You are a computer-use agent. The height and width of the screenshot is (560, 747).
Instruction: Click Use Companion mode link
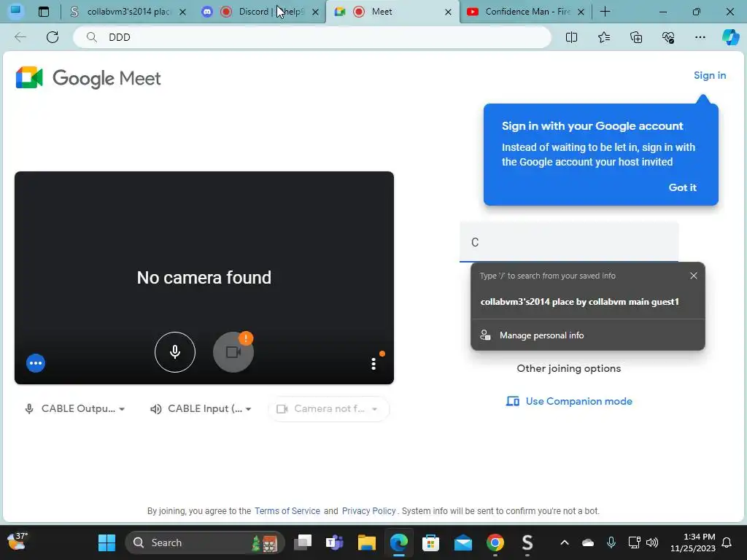point(569,402)
